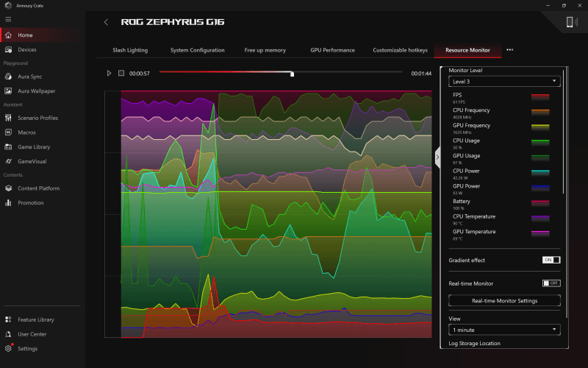The width and height of the screenshot is (588, 368).
Task: Click the Content Platform icon
Action: (8, 188)
